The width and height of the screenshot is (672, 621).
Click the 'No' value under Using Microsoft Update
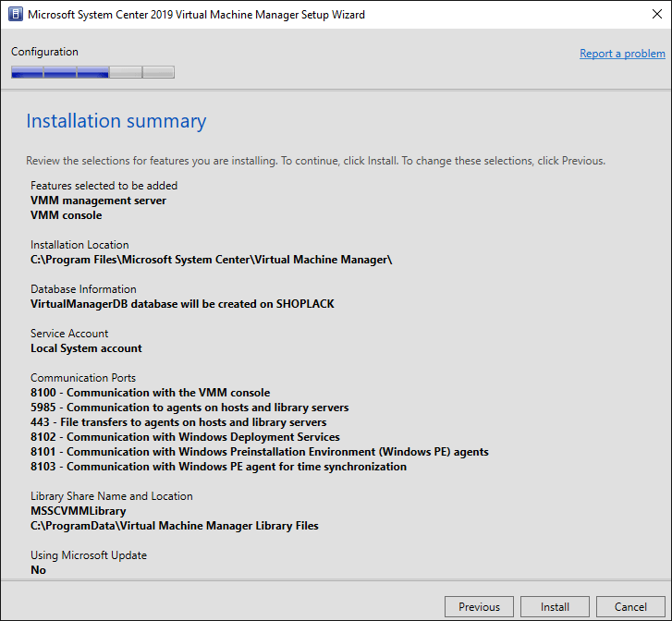[38, 570]
